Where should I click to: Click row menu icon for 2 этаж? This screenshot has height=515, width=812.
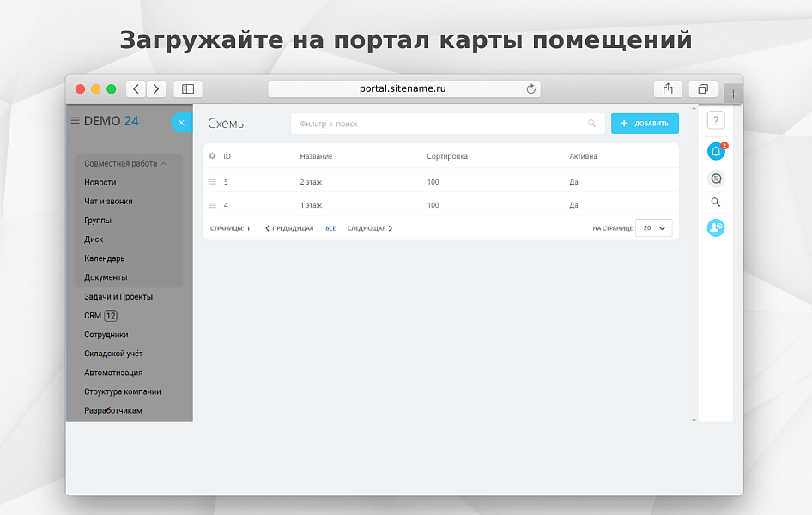pos(213,182)
